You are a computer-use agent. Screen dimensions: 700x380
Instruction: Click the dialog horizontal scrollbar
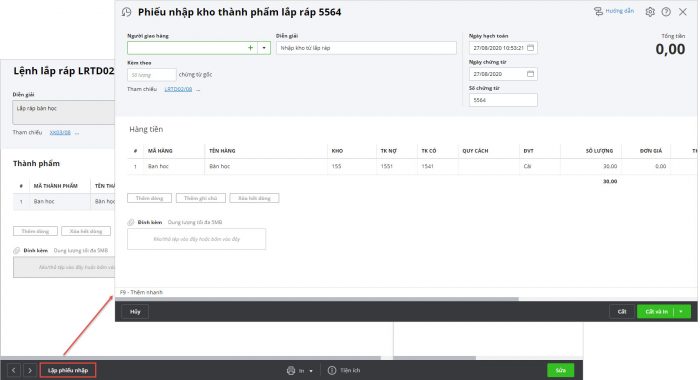317,299
